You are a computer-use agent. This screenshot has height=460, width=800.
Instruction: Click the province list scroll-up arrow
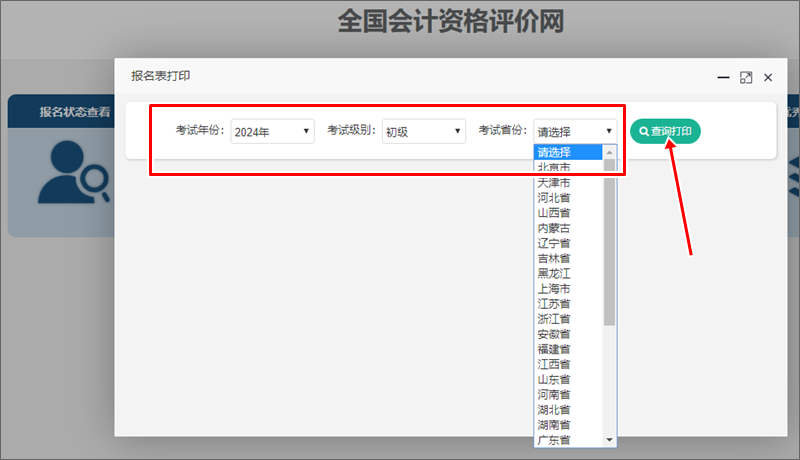pos(609,152)
